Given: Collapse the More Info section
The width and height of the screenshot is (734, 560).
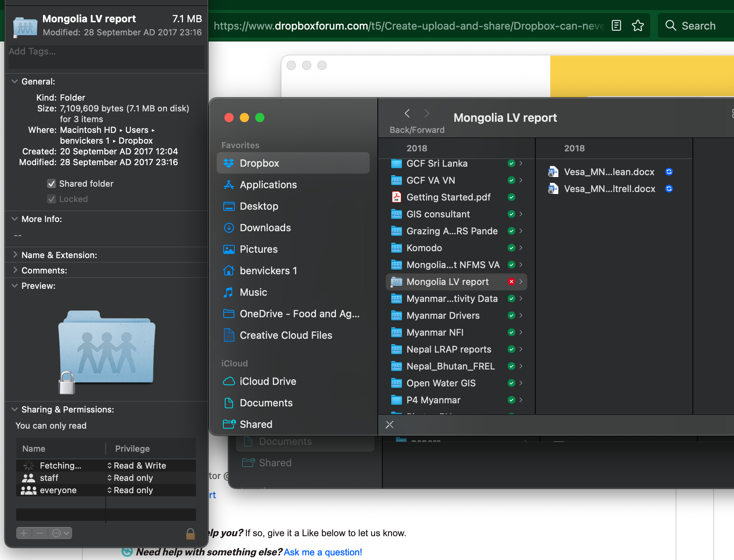Looking at the screenshot, I should [x=15, y=219].
